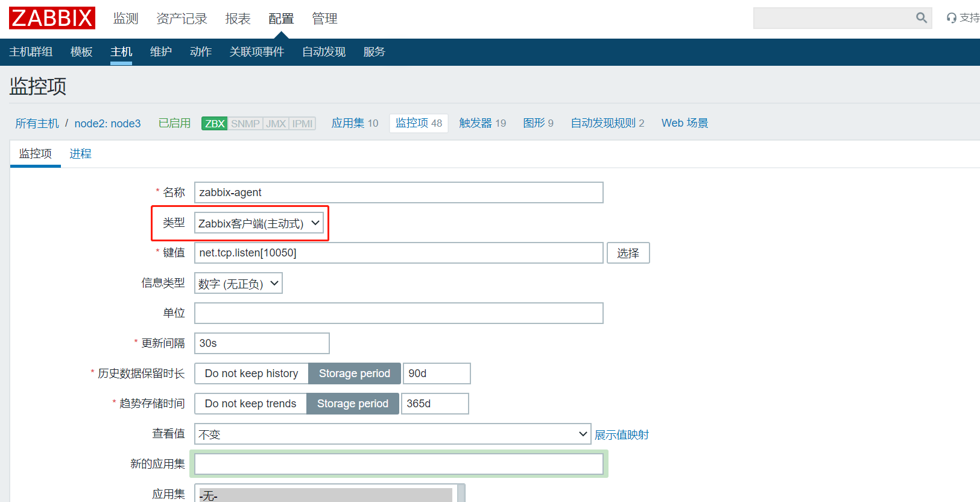
Task: Click the search magnifier icon
Action: point(921,18)
